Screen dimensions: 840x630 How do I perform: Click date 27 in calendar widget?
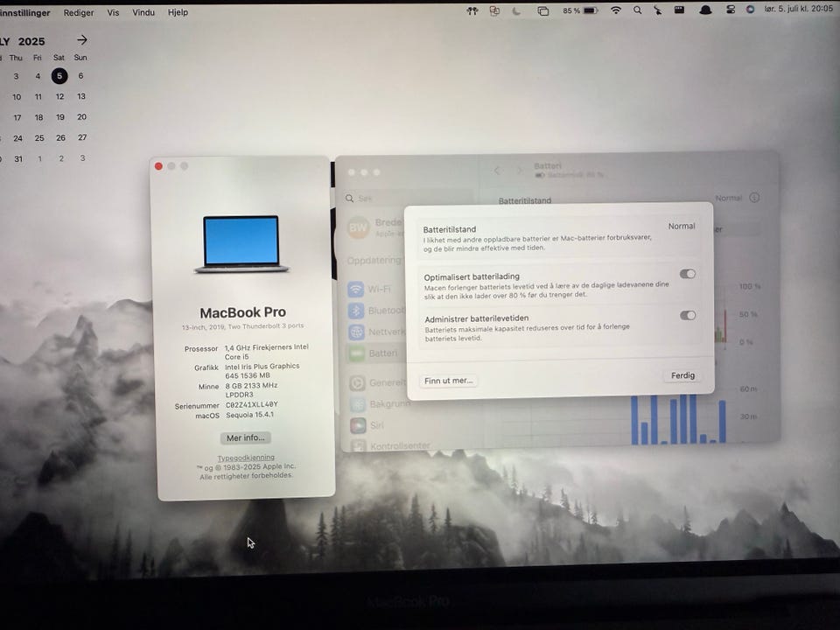tap(82, 137)
